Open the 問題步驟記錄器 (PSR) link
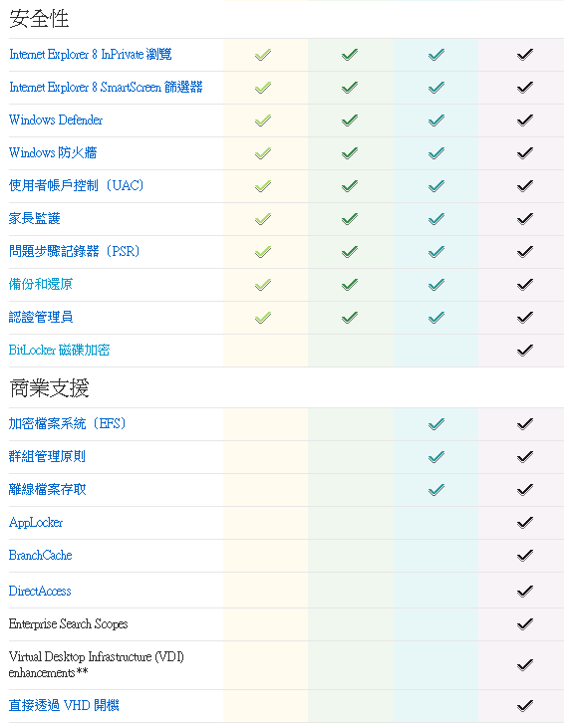 pos(75,251)
